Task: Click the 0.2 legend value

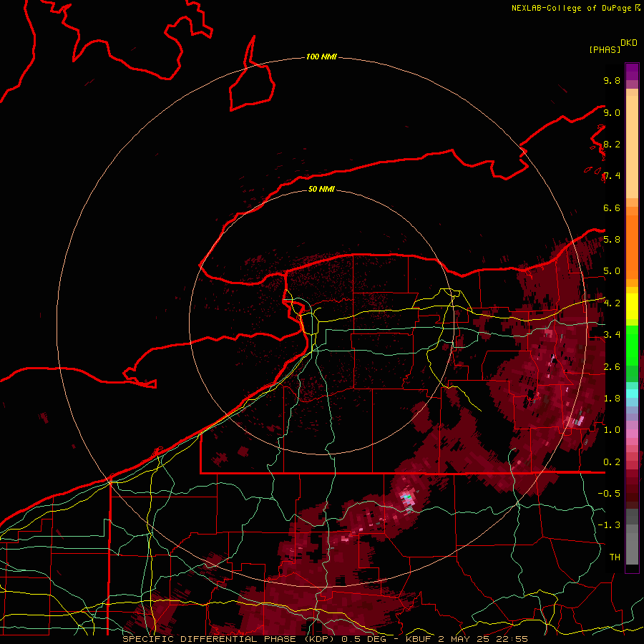Action: [x=612, y=462]
